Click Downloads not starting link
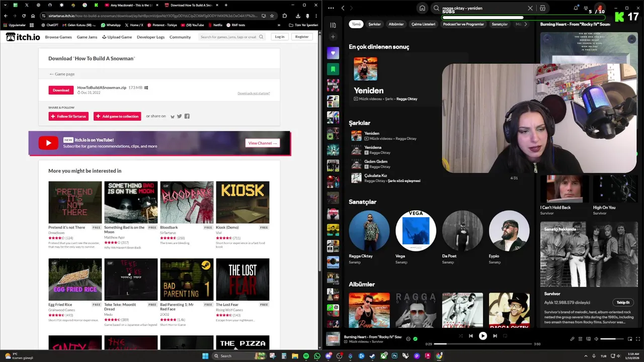 (254, 94)
